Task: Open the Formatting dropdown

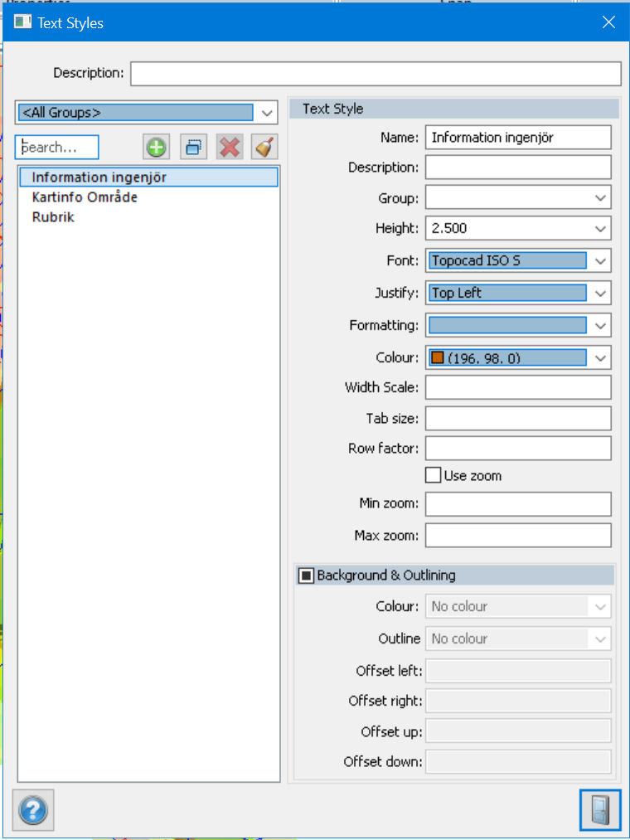Action: (x=600, y=325)
